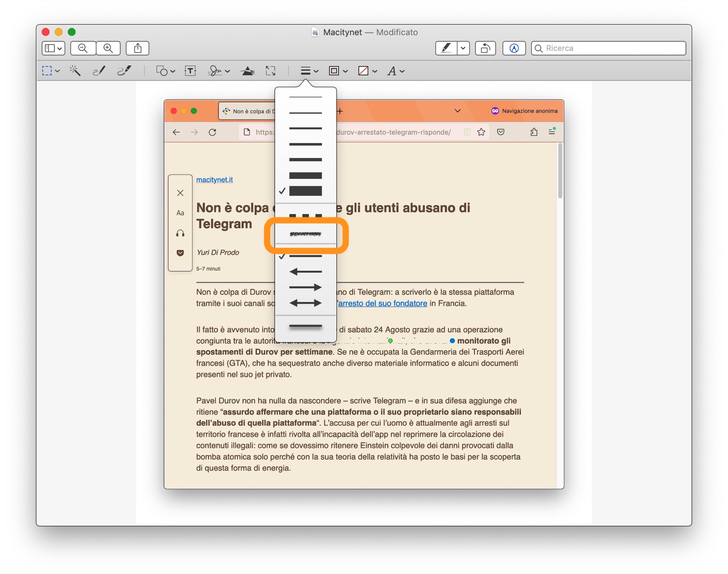Select the Draw brush tool
The width and height of the screenshot is (728, 574).
point(124,71)
